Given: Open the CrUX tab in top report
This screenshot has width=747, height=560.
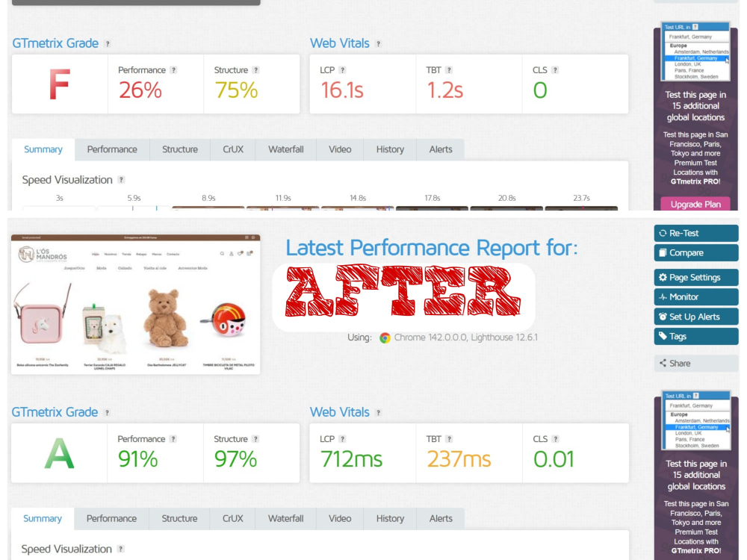Looking at the screenshot, I should (x=233, y=149).
